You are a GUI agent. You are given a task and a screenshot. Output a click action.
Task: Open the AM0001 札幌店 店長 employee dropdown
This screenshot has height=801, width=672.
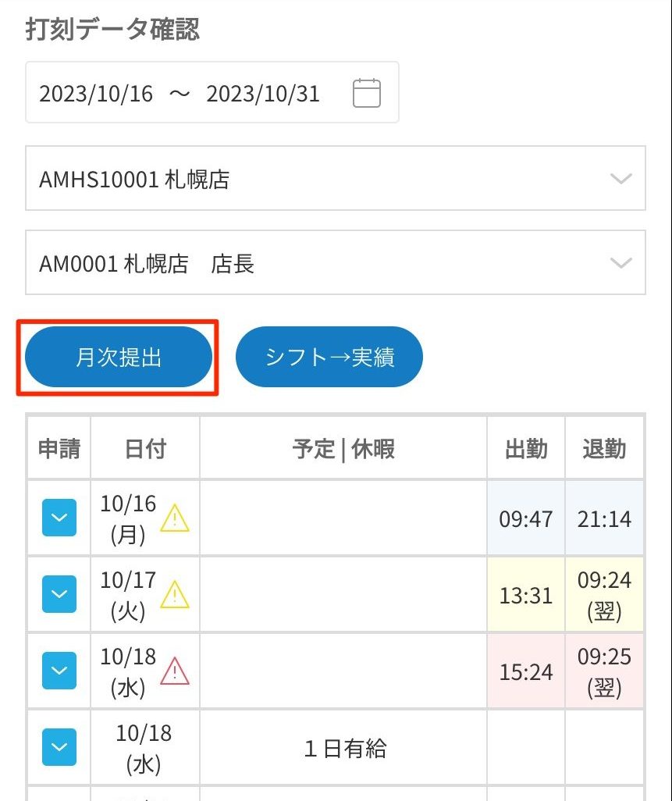pos(336,263)
